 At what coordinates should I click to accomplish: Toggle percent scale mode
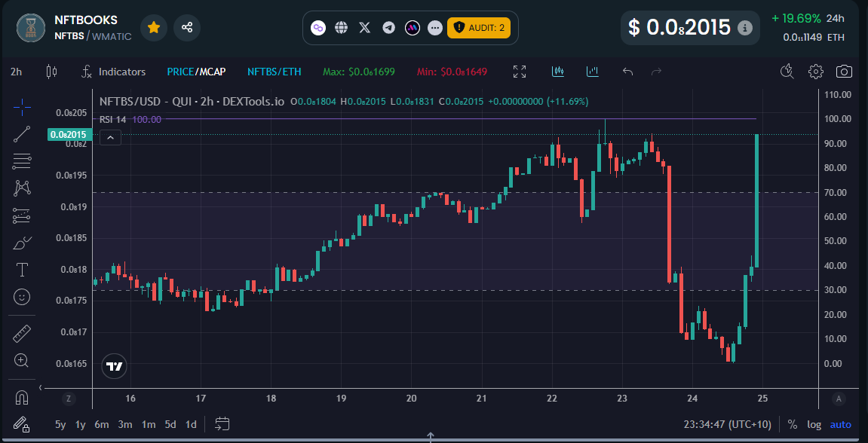pos(793,425)
